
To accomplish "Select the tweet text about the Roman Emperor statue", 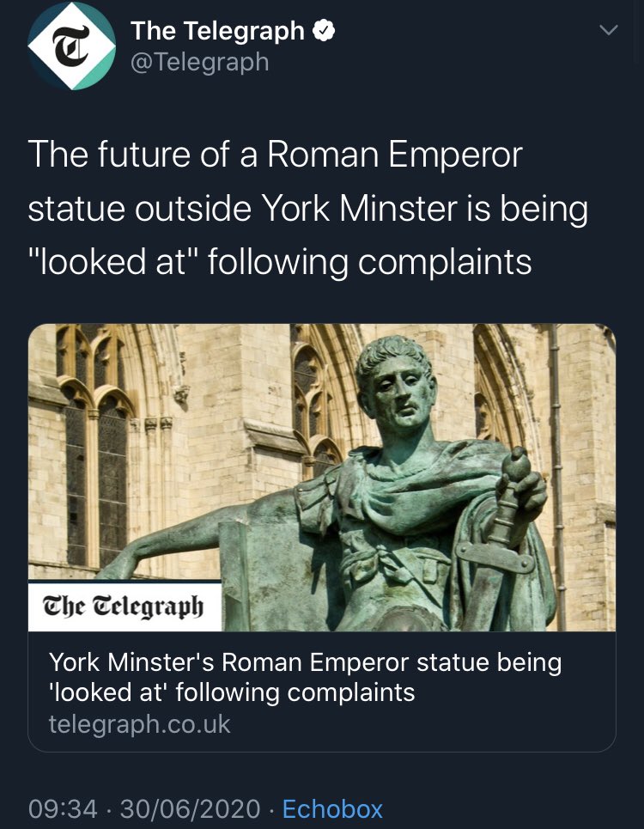I will click(x=307, y=208).
